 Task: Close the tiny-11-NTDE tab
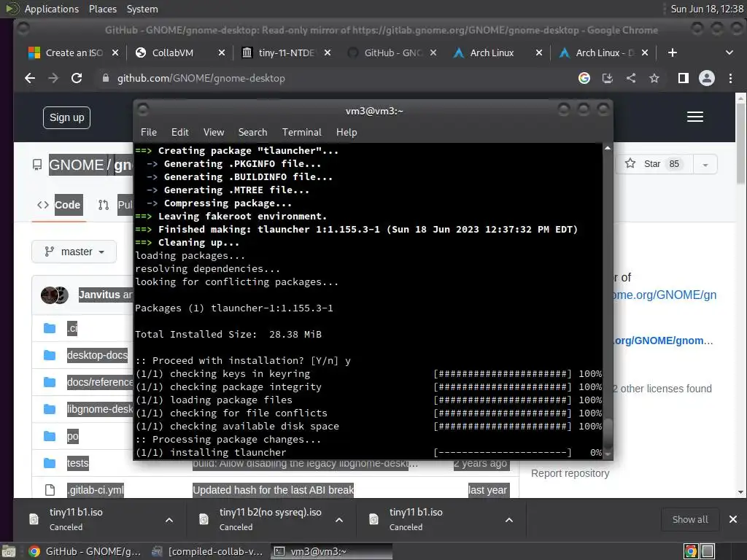[328, 52]
